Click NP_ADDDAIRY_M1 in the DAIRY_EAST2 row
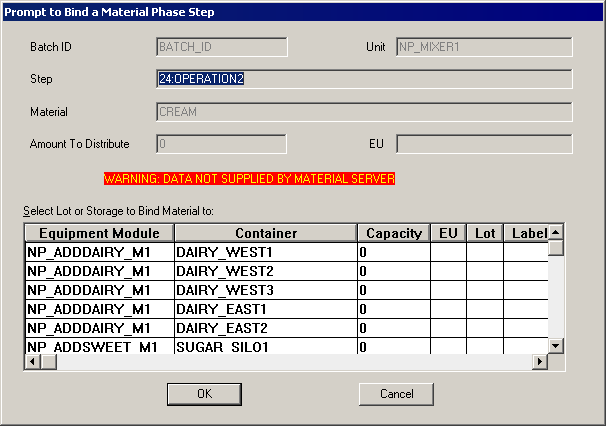 click(100, 328)
